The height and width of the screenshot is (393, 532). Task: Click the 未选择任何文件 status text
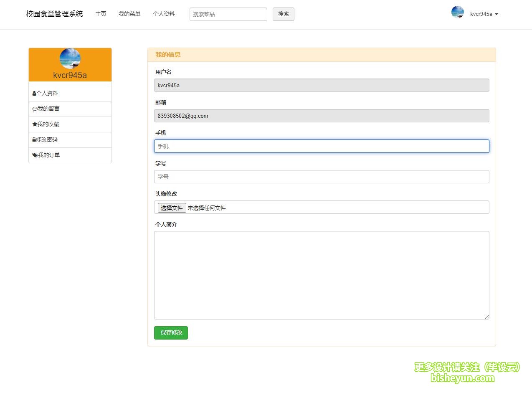pyautogui.click(x=207, y=208)
